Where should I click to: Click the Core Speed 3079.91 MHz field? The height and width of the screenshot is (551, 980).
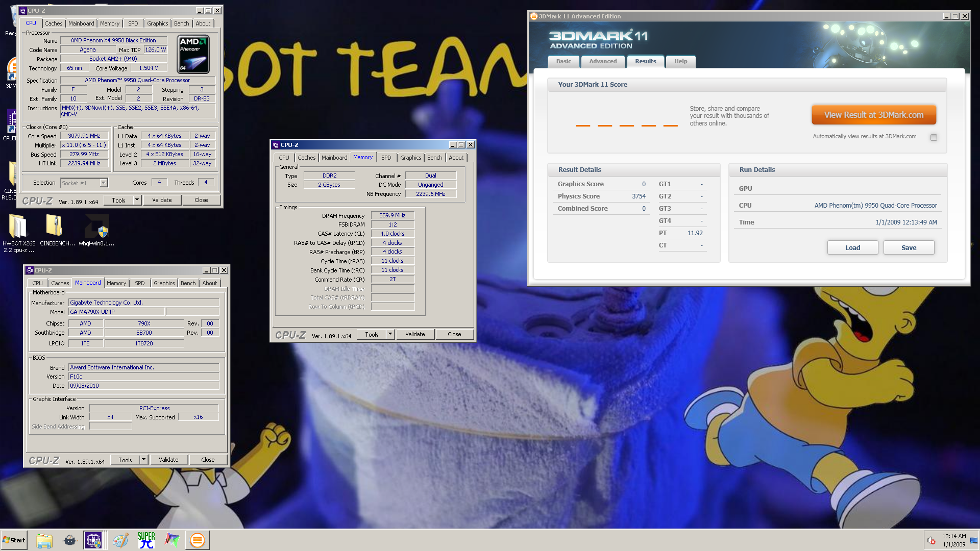pos(84,136)
